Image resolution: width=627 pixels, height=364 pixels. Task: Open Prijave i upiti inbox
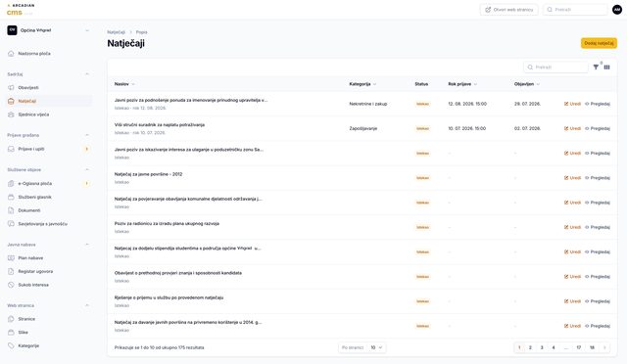click(31, 149)
